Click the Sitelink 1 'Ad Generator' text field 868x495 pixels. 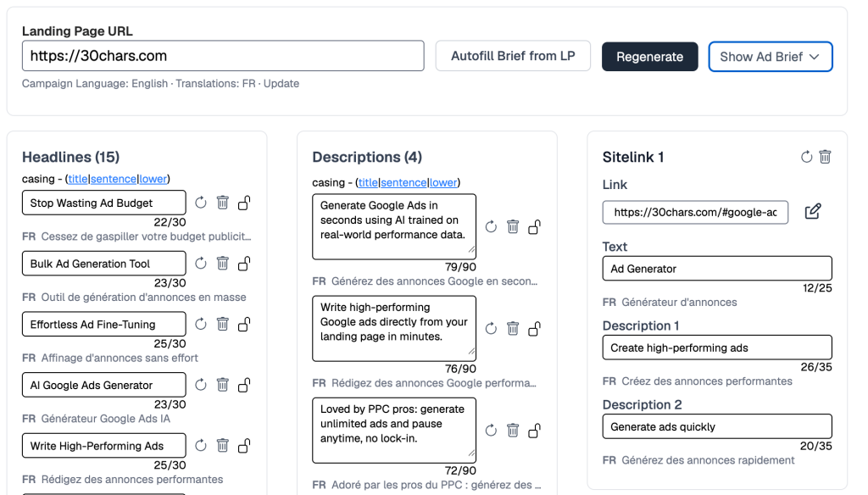coord(716,269)
